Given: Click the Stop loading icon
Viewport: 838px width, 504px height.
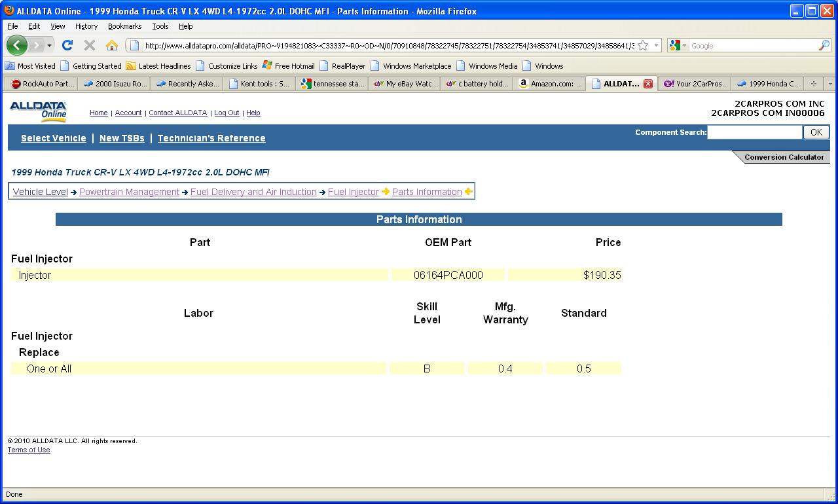Looking at the screenshot, I should coord(90,45).
